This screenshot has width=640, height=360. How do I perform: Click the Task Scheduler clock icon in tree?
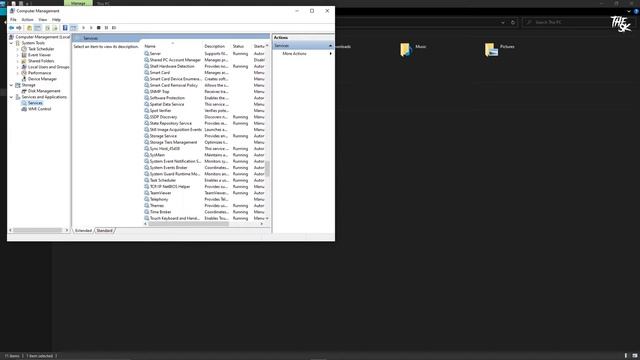pyautogui.click(x=24, y=49)
